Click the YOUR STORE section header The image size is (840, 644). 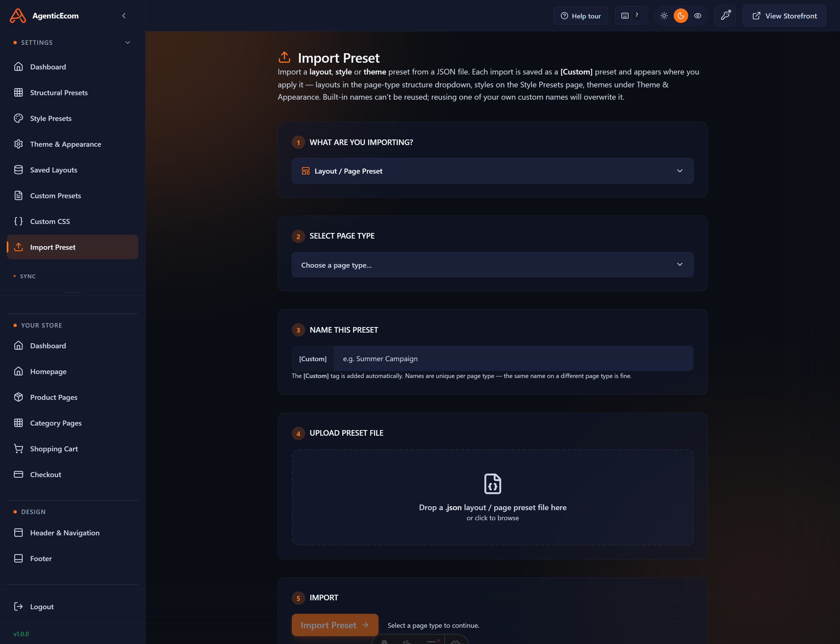[x=41, y=325]
